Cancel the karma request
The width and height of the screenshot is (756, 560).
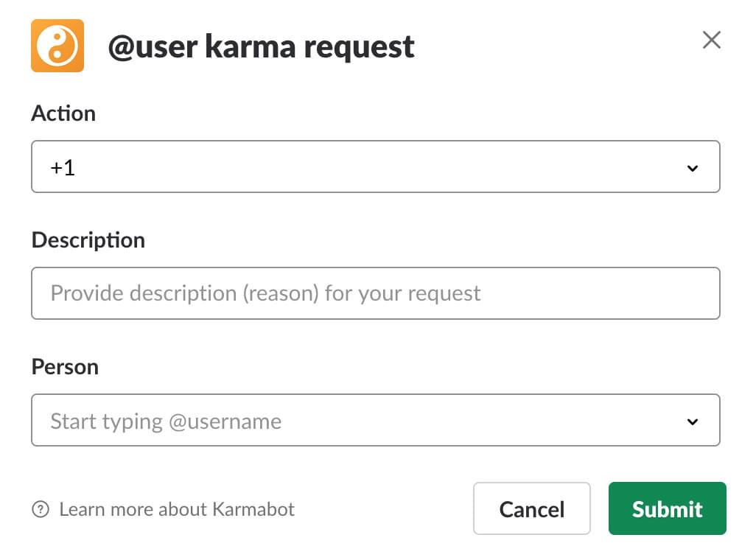(x=531, y=508)
